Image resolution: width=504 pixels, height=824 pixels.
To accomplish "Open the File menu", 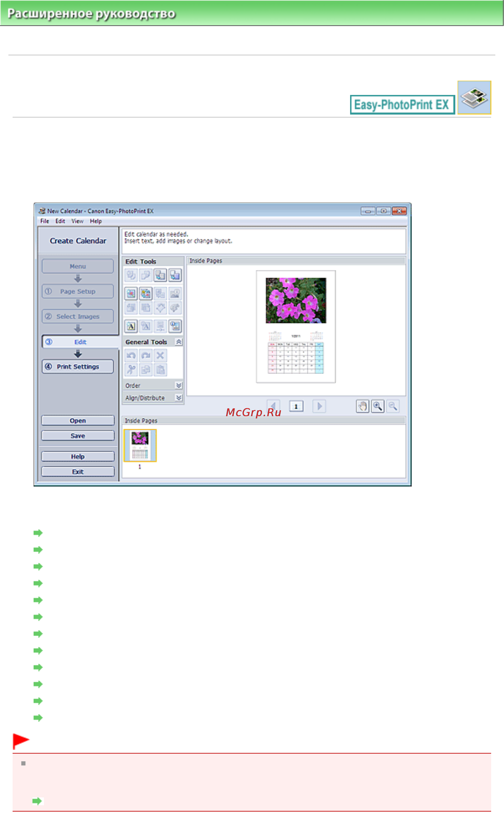I will (x=44, y=221).
